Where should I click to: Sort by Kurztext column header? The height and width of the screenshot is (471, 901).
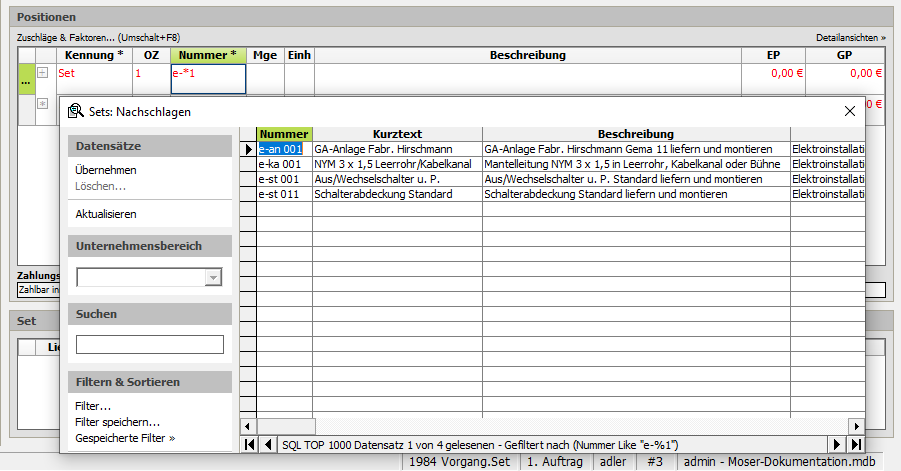[x=397, y=134]
